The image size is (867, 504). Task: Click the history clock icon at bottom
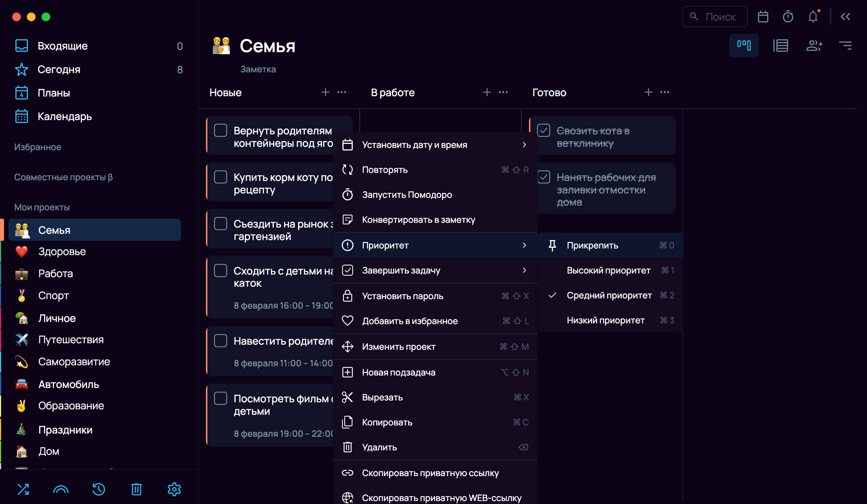click(x=98, y=489)
